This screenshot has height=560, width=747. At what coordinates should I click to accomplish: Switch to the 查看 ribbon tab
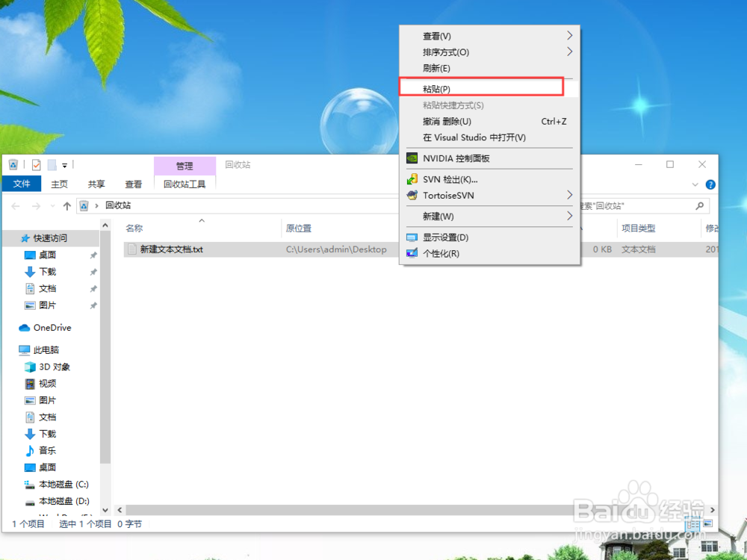click(133, 184)
